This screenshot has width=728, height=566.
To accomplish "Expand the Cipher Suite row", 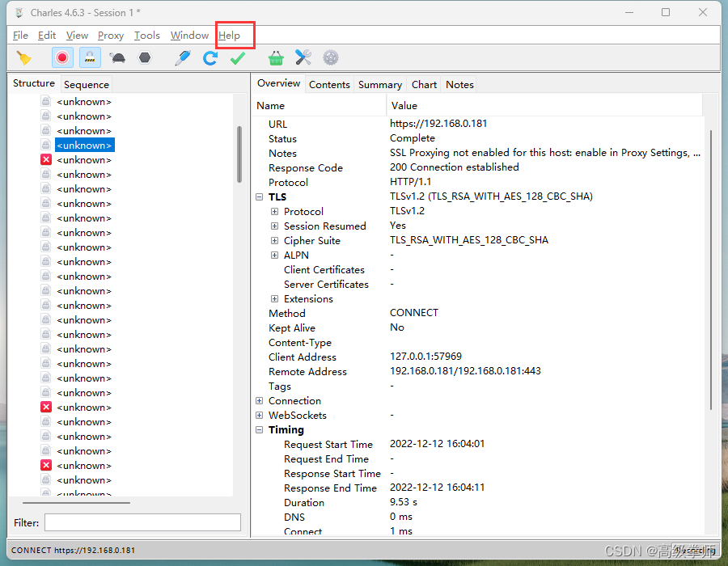I will click(x=274, y=241).
